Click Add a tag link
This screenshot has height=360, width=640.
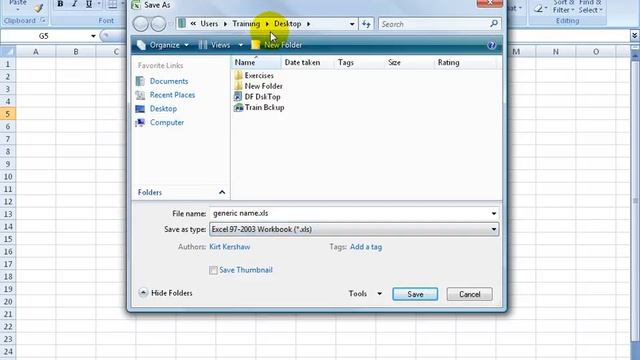[366, 247]
